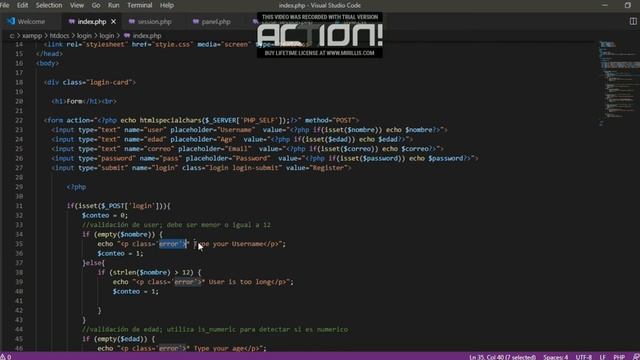This screenshot has height=360, width=640.
Task: Click the 'style.css' href on line 14
Action: pyautogui.click(x=172, y=44)
